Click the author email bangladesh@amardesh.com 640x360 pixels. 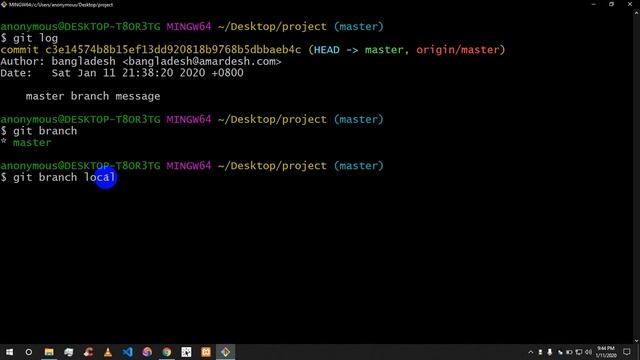[202, 62]
